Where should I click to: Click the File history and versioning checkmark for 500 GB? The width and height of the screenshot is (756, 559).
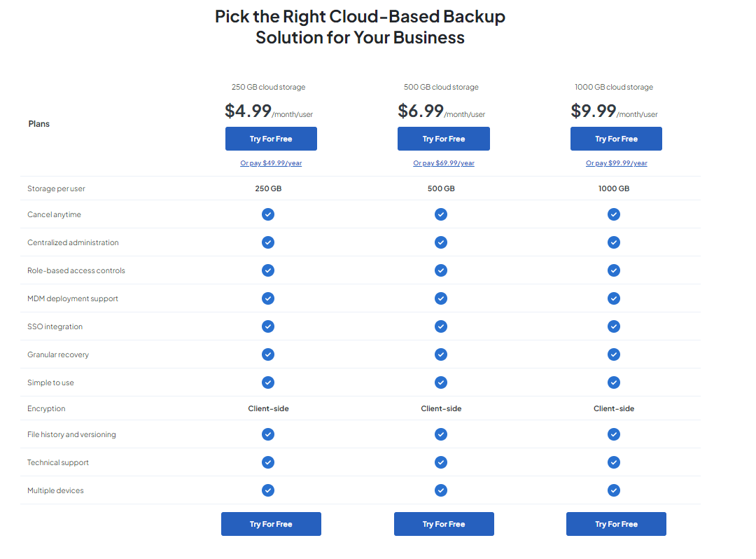[441, 434]
